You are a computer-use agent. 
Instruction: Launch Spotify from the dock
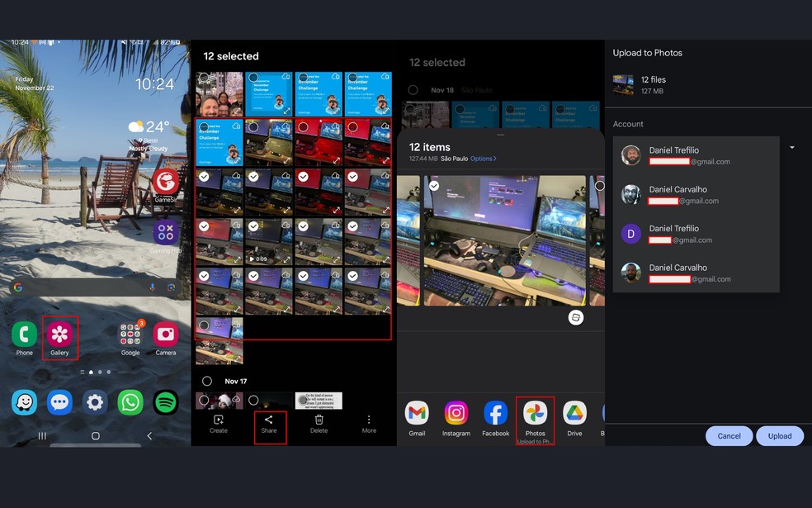(x=166, y=402)
